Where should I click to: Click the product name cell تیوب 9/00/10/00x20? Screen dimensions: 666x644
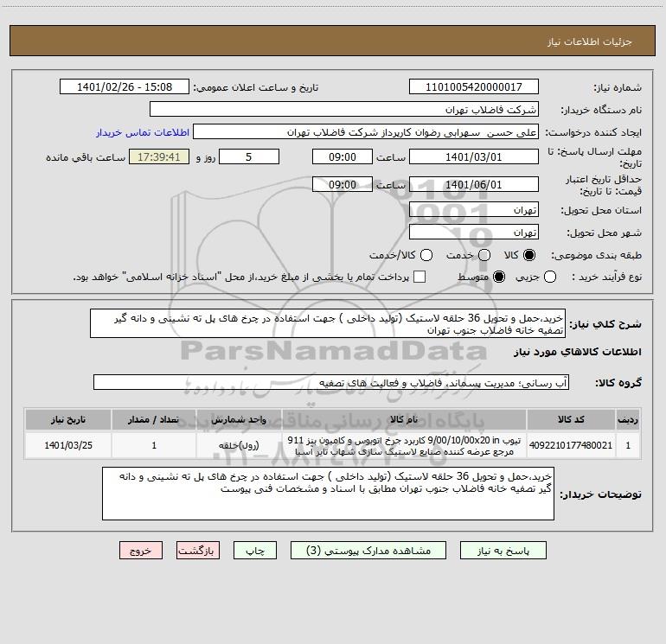point(404,445)
